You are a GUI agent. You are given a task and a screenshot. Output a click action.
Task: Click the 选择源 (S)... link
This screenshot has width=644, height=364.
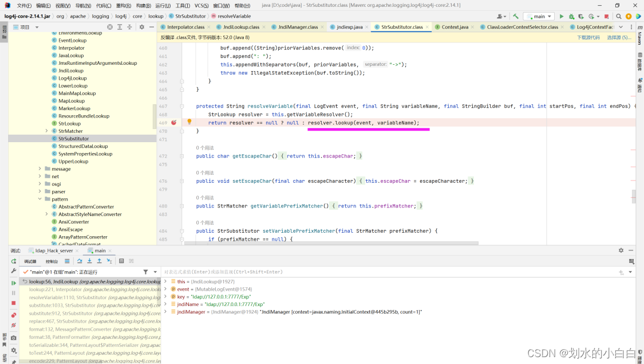tap(619, 37)
